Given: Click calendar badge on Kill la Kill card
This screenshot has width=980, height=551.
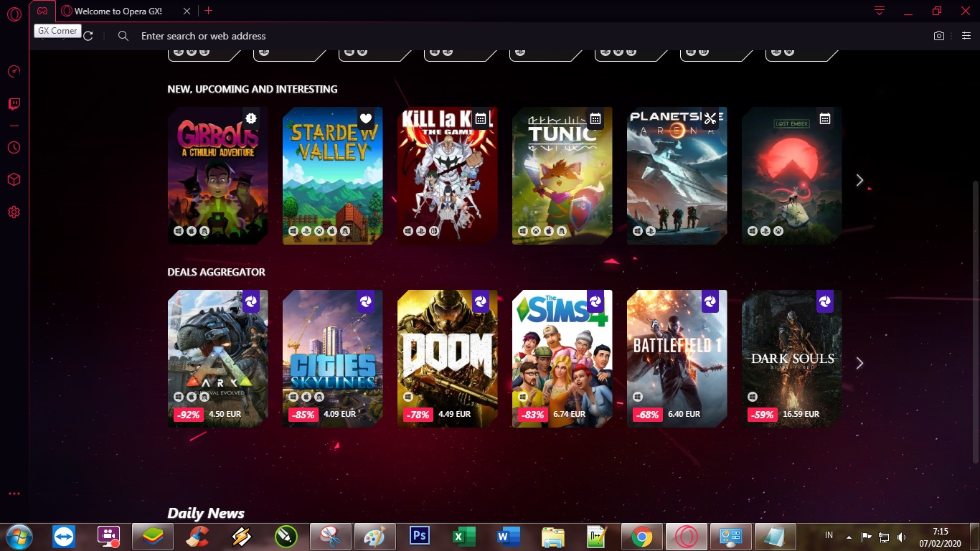Looking at the screenshot, I should (481, 118).
